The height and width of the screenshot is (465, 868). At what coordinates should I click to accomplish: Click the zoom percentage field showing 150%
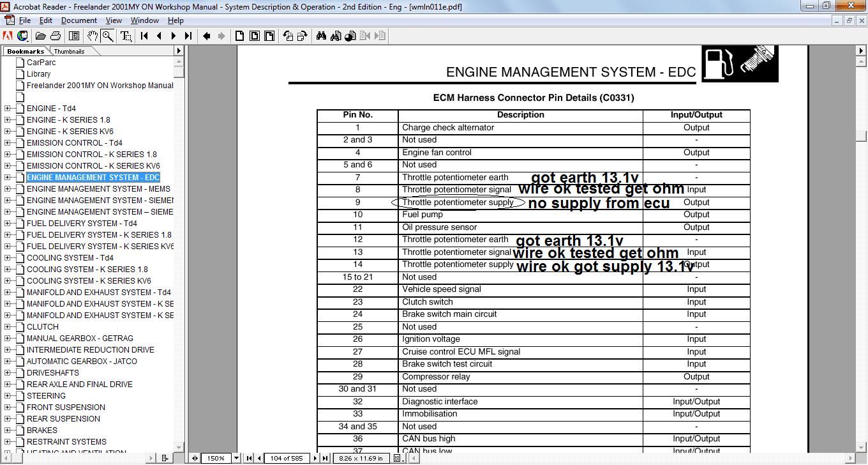pyautogui.click(x=216, y=458)
